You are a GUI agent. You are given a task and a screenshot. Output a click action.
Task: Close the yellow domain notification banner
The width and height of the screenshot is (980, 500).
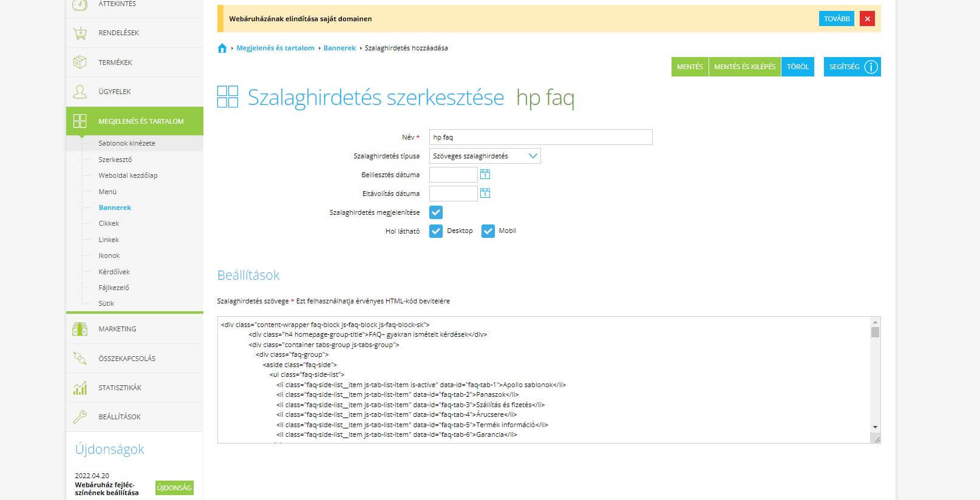868,19
